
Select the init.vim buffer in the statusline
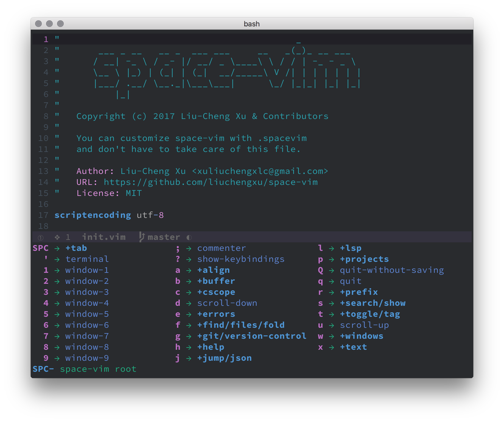pyautogui.click(x=104, y=237)
